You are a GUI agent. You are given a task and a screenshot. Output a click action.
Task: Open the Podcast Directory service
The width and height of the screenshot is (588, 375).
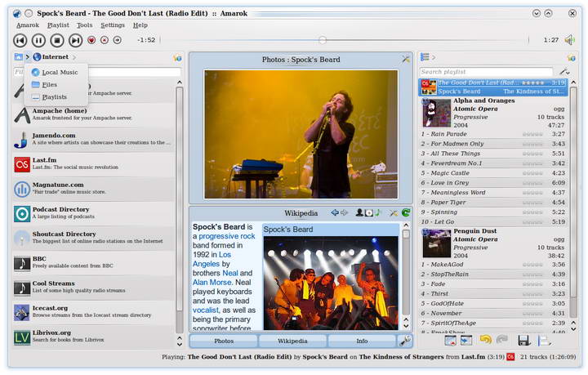94,213
